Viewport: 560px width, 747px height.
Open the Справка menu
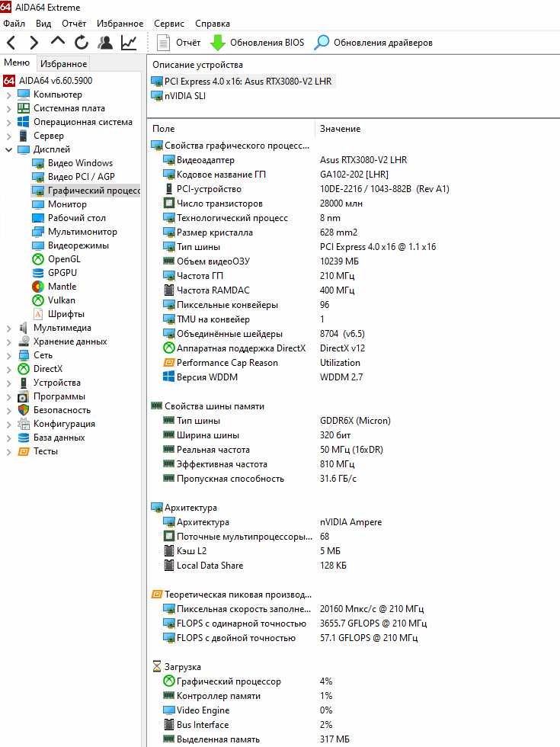click(x=213, y=24)
